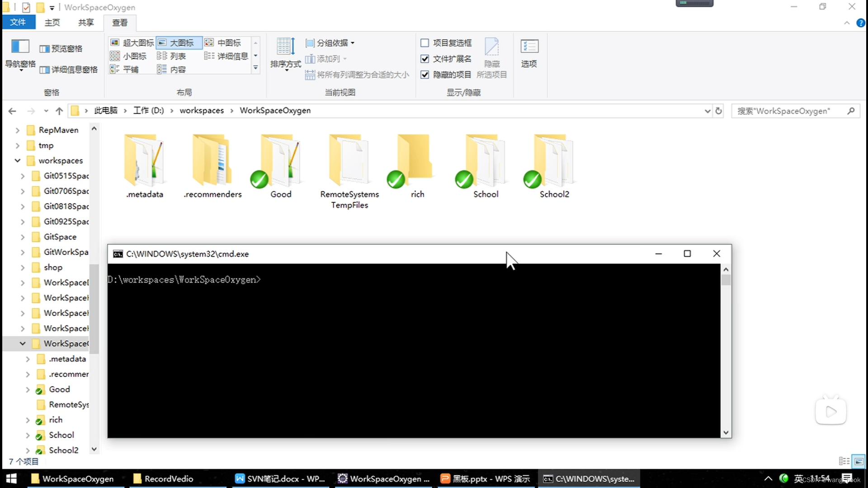Screen dimensions: 868x488
Task: Open 查看 (View) ribbon tab
Action: (x=119, y=22)
